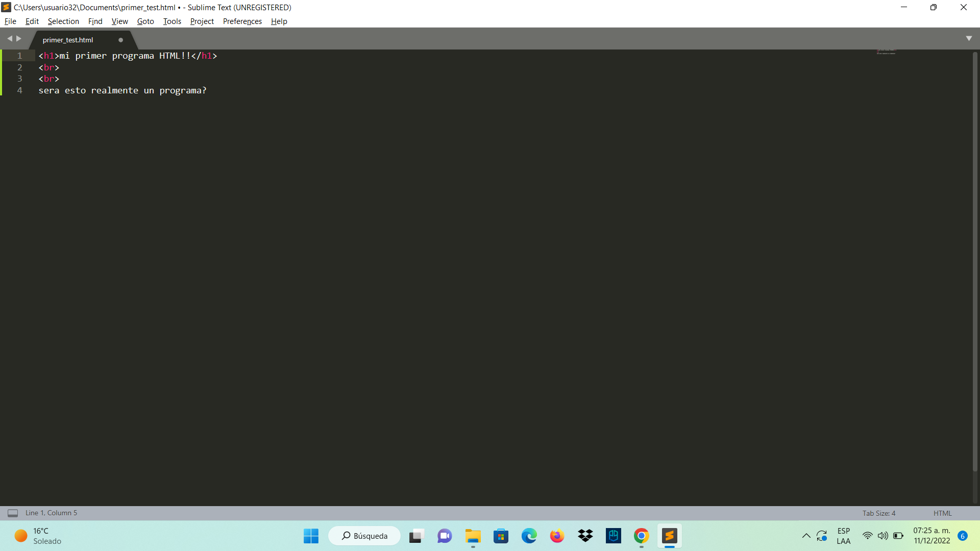Image resolution: width=980 pixels, height=551 pixels.
Task: Launch Microsoft Edge from taskbar
Action: click(529, 536)
